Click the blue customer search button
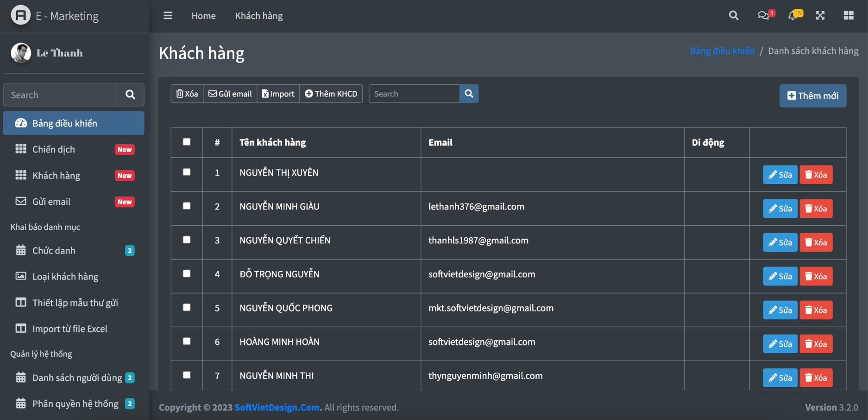This screenshot has width=868, height=420. tap(469, 94)
